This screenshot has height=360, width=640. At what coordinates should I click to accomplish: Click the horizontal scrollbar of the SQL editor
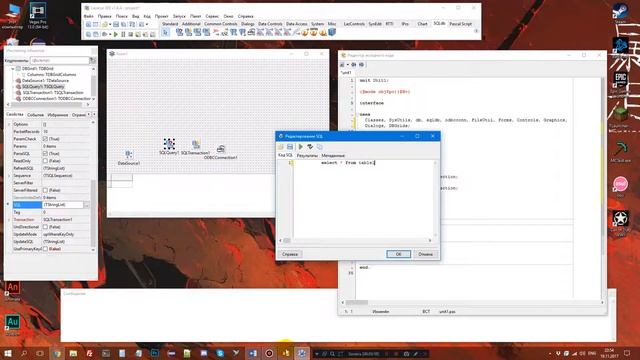coord(355,240)
